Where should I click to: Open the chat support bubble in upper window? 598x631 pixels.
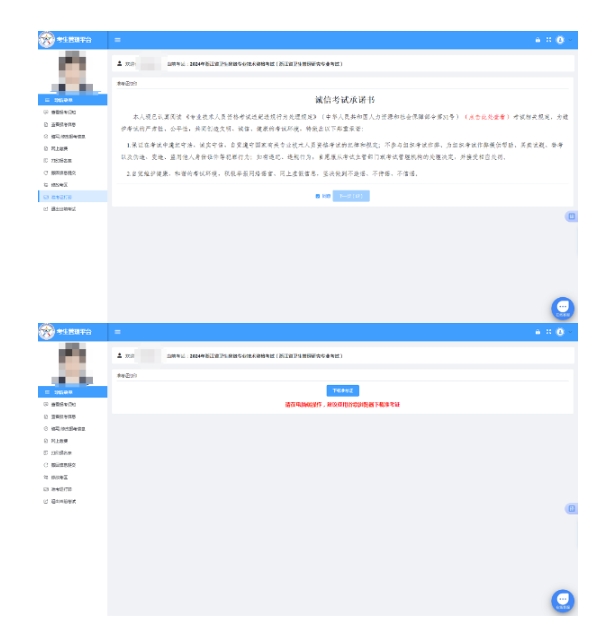[x=563, y=308]
